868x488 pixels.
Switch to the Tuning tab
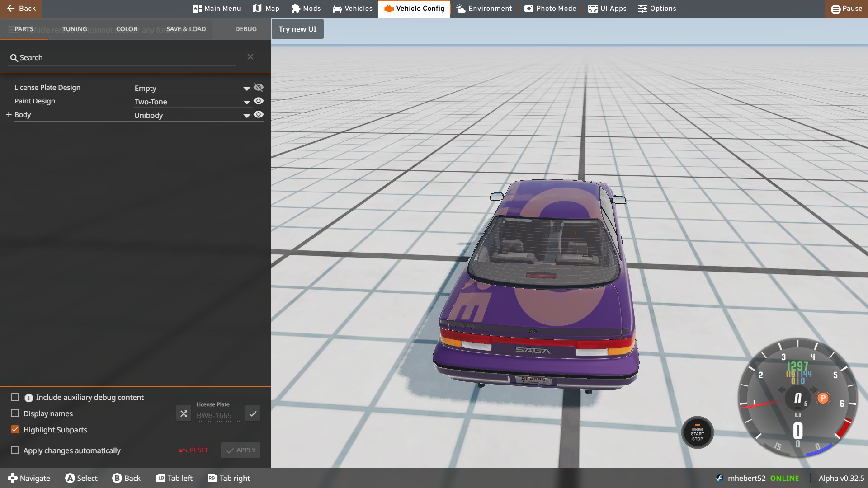[75, 29]
